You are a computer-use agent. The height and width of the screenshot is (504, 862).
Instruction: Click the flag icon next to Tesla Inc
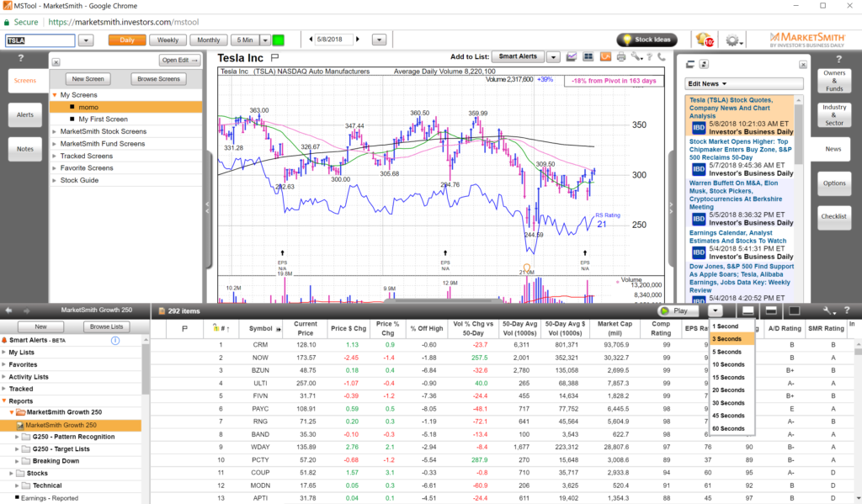(x=275, y=57)
